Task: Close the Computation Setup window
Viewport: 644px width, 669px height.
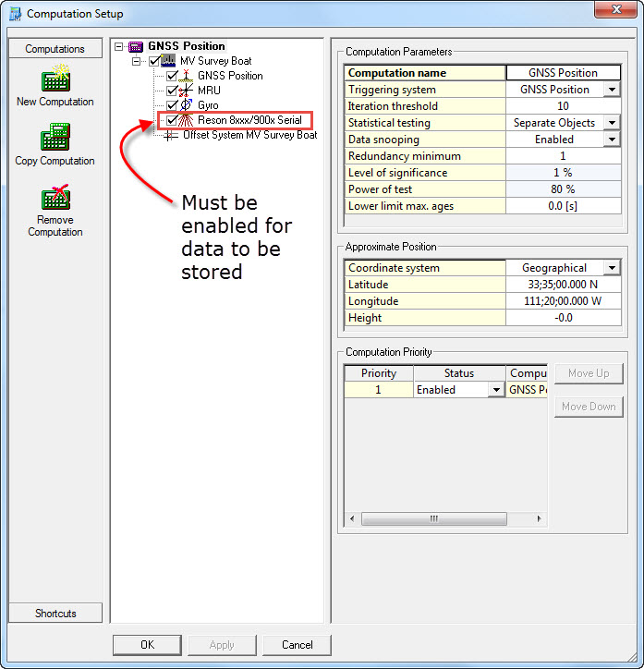Action: [x=615, y=9]
